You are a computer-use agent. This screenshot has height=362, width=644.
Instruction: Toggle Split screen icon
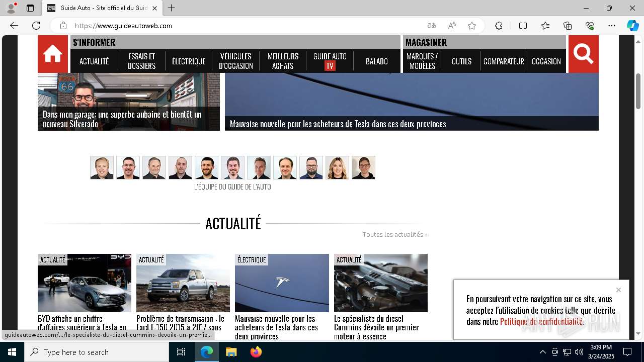click(x=523, y=26)
